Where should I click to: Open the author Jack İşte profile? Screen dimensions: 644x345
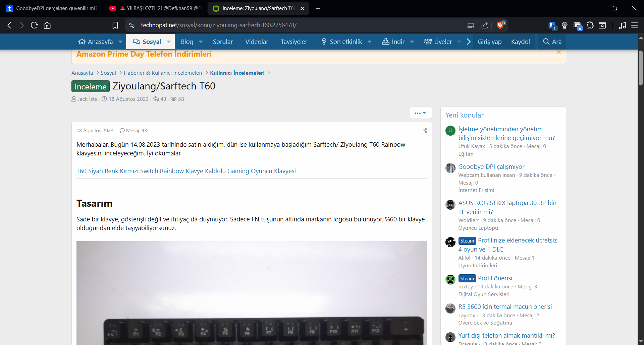pos(88,99)
